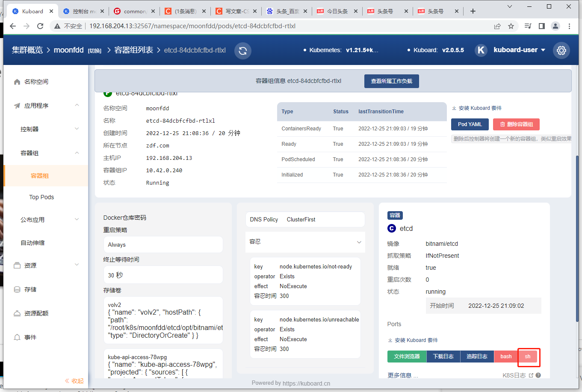This screenshot has height=392, width=582.
Task: Open a new browser tab
Action: click(x=473, y=11)
